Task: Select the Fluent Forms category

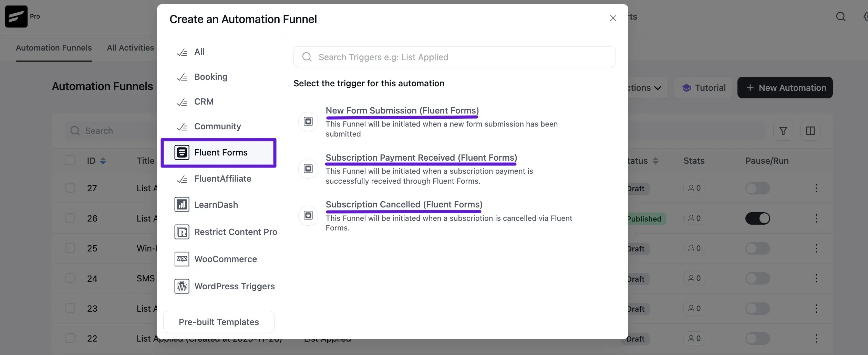Action: click(218, 153)
